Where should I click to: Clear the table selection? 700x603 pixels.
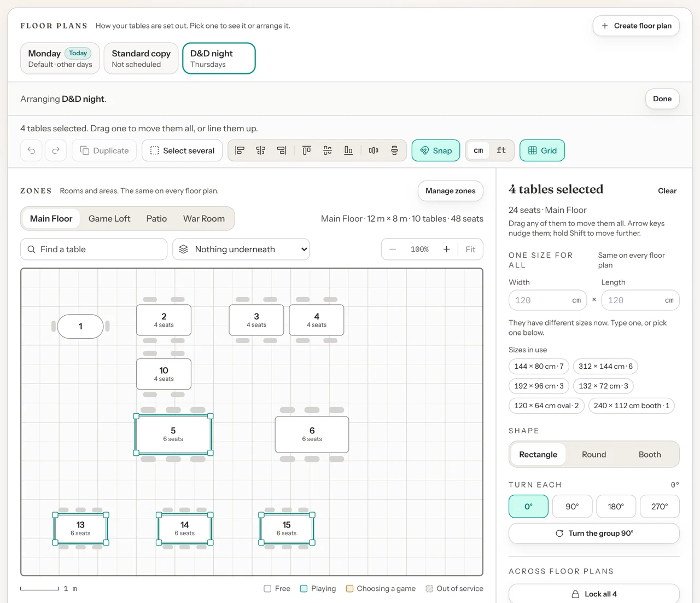[667, 191]
